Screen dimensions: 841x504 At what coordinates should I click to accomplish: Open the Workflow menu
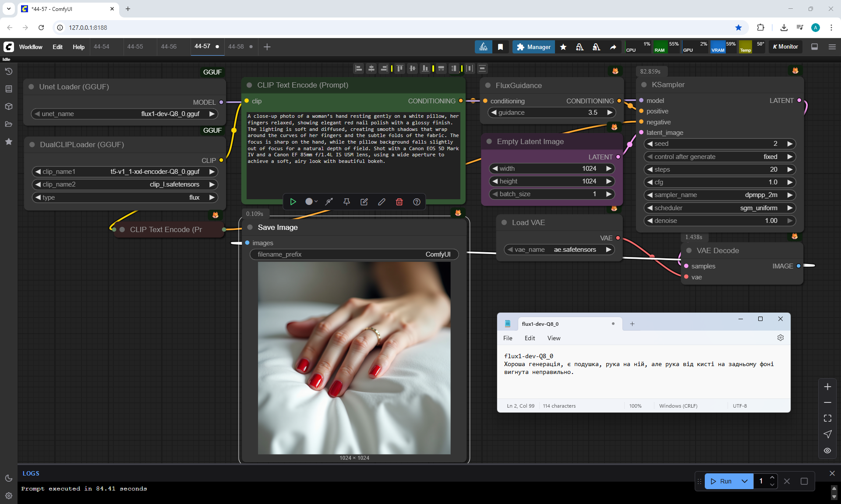click(x=31, y=47)
